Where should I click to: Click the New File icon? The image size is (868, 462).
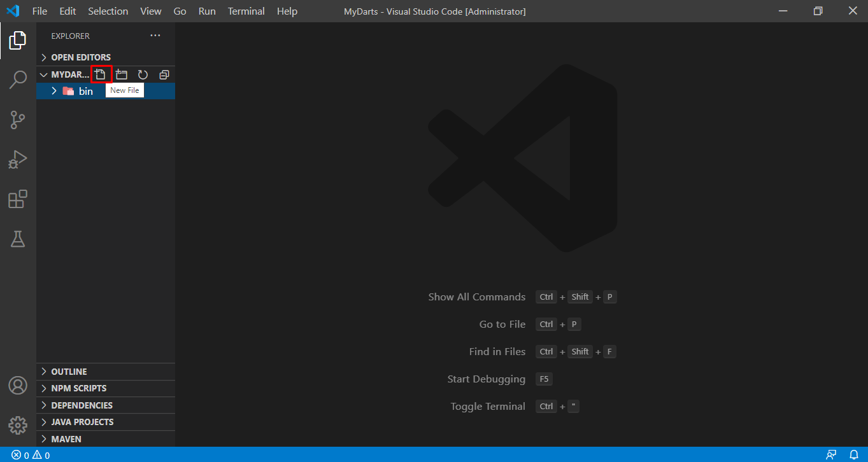101,74
